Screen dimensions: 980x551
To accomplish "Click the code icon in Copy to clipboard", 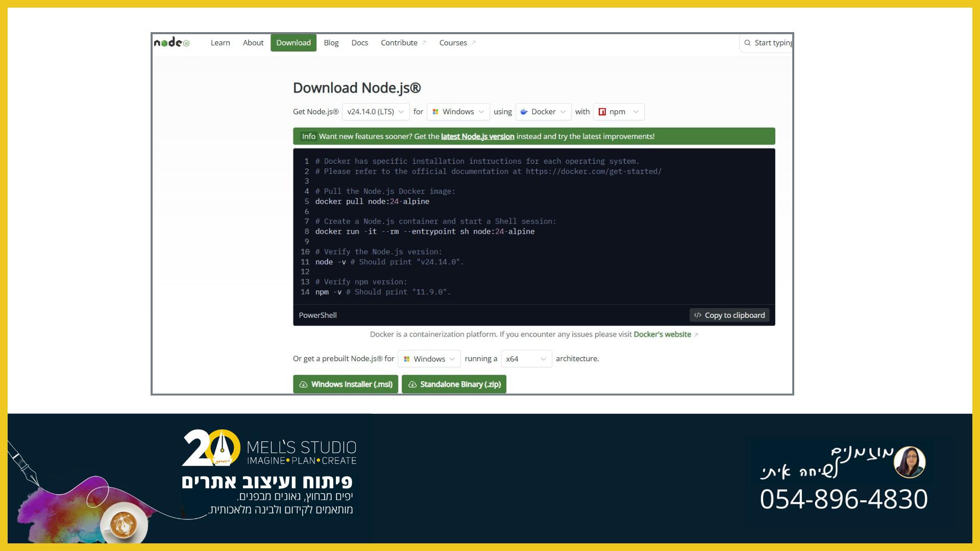I will coord(698,315).
